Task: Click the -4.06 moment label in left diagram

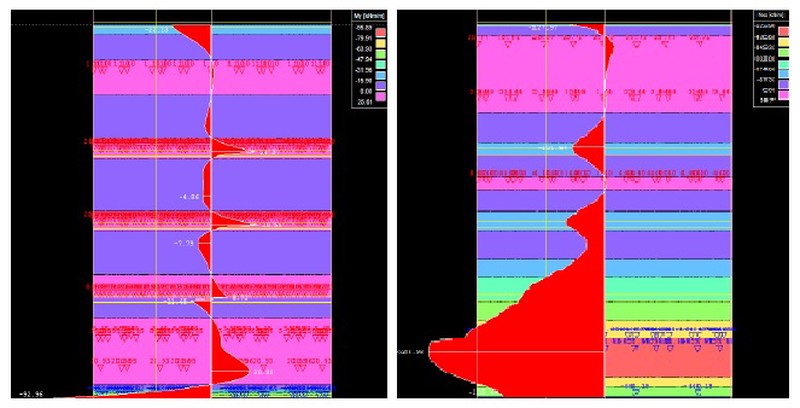Action: (x=187, y=196)
